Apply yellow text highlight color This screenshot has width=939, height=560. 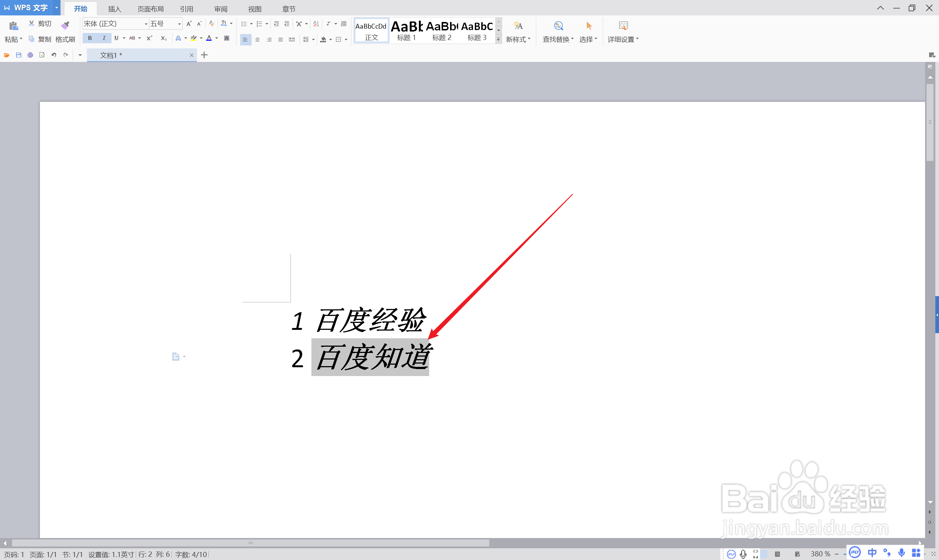click(x=194, y=38)
